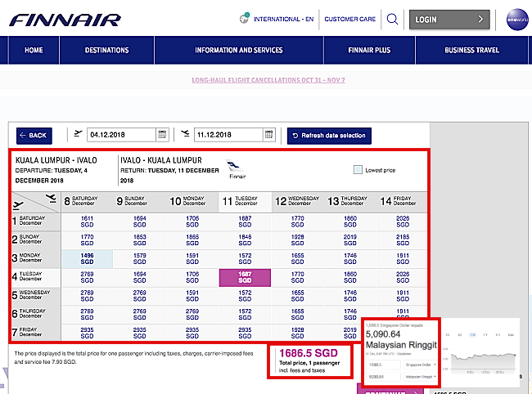Select 1853 SGD fare in 2 Sunday row
Image resolution: width=532 pixels, height=394 pixels.
click(x=140, y=240)
